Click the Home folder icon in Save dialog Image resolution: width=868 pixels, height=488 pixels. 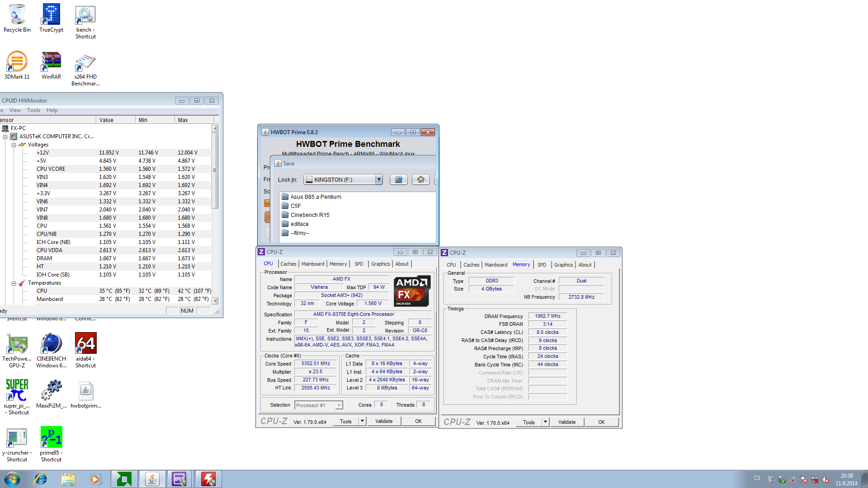click(421, 179)
